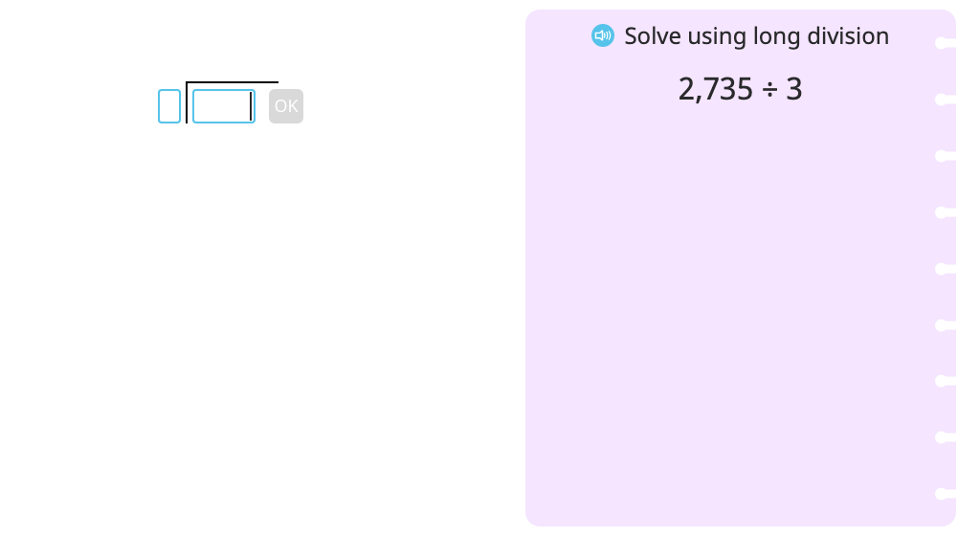Click the third notebook ring notch from bottom
The height and width of the screenshot is (536, 980).
tap(945, 381)
